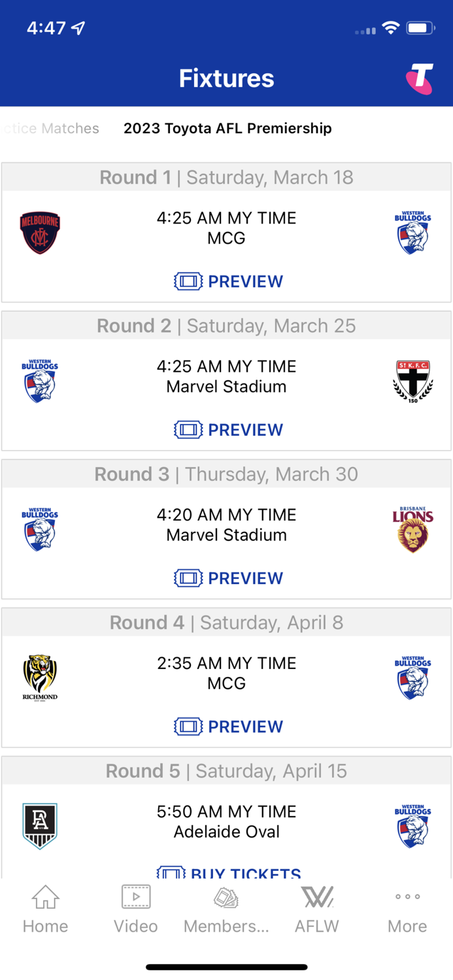The height and width of the screenshot is (980, 453).
Task: Click the Round 4 header row
Action: [x=227, y=623]
